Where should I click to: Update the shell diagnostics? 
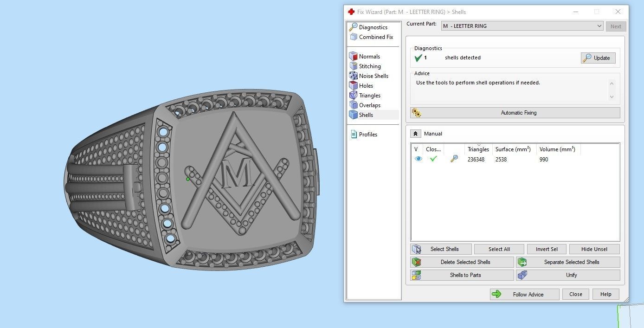point(598,58)
